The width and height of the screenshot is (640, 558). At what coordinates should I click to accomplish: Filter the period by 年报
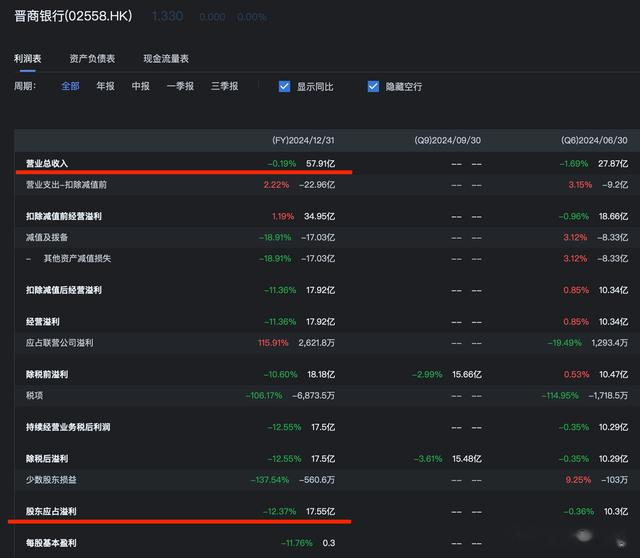coord(105,86)
